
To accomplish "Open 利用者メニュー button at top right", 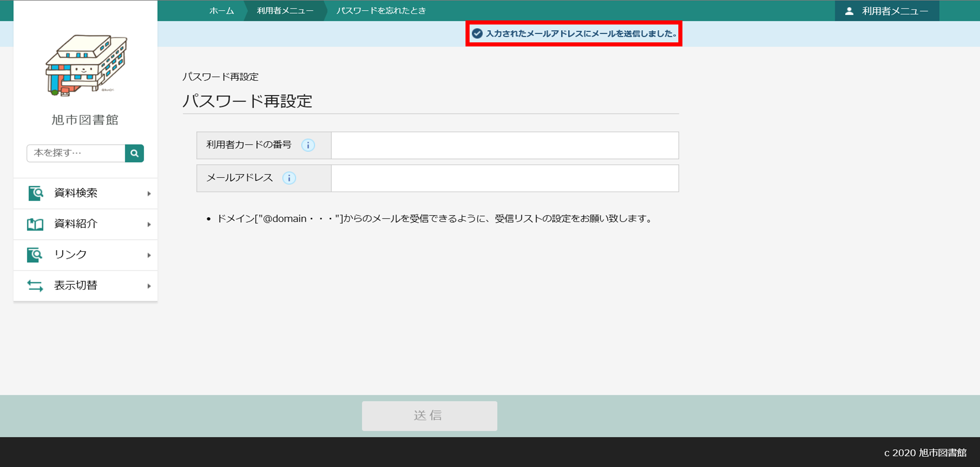I will 887,11.
